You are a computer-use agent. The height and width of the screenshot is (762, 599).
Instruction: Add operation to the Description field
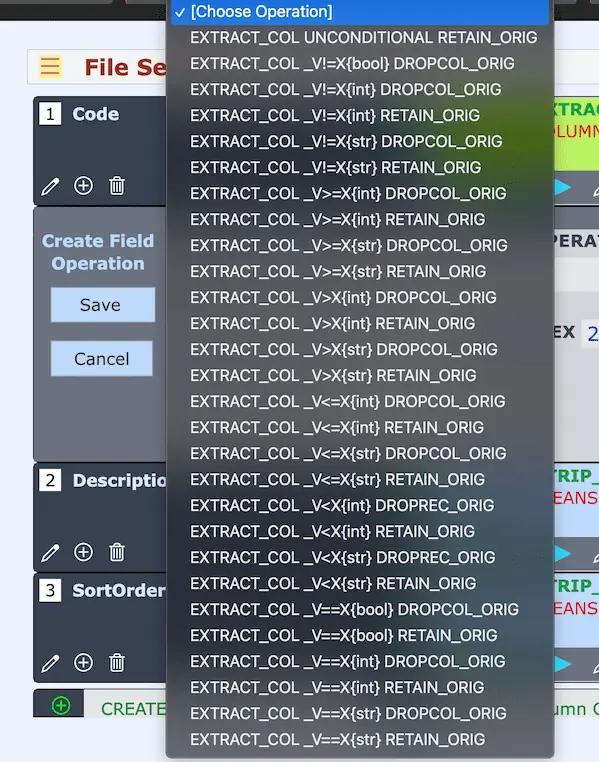[x=83, y=552]
